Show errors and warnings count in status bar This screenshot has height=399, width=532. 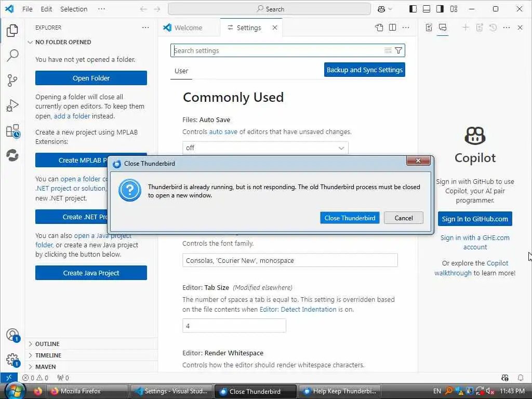pos(35,378)
